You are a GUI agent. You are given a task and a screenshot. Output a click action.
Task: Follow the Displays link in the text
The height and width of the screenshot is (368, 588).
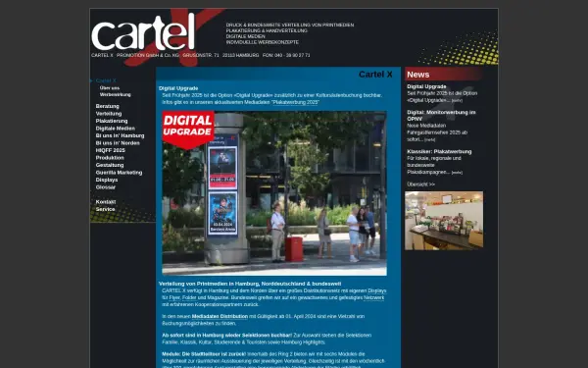tap(376, 290)
